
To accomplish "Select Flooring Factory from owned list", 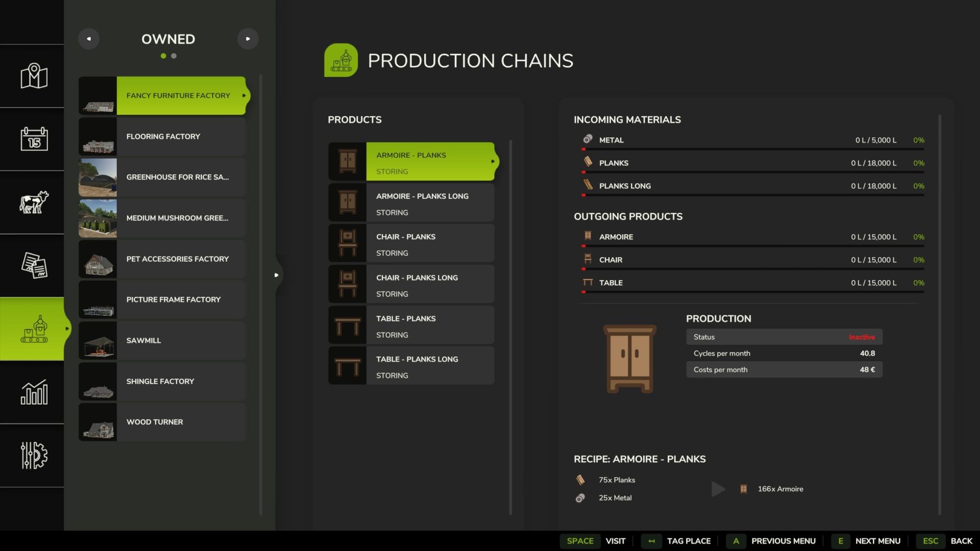I will click(162, 136).
